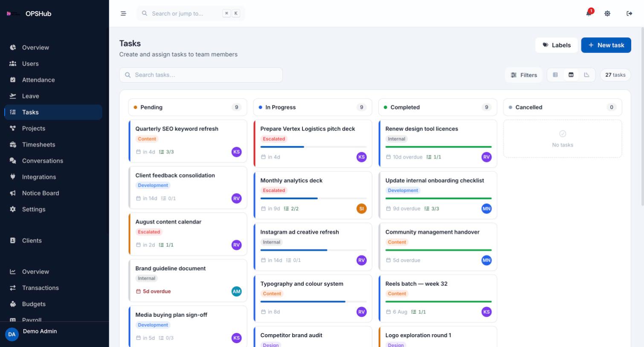The height and width of the screenshot is (347, 644).
Task: Open the Filters panel
Action: (524, 75)
